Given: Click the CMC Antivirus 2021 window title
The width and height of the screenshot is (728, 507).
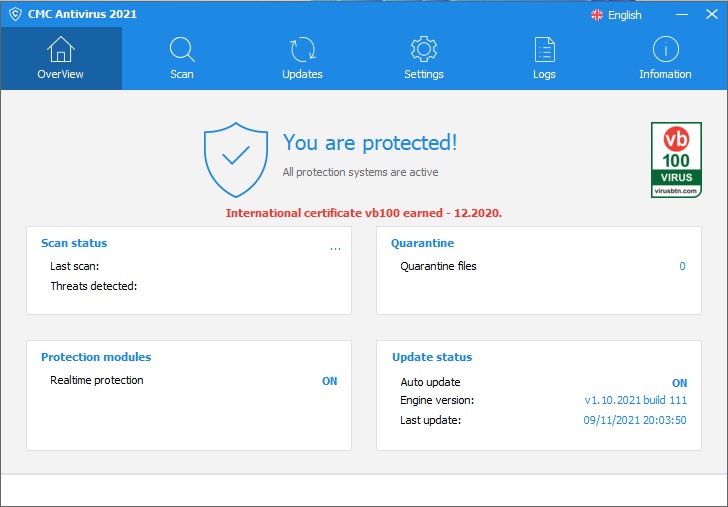Looking at the screenshot, I should (x=82, y=14).
